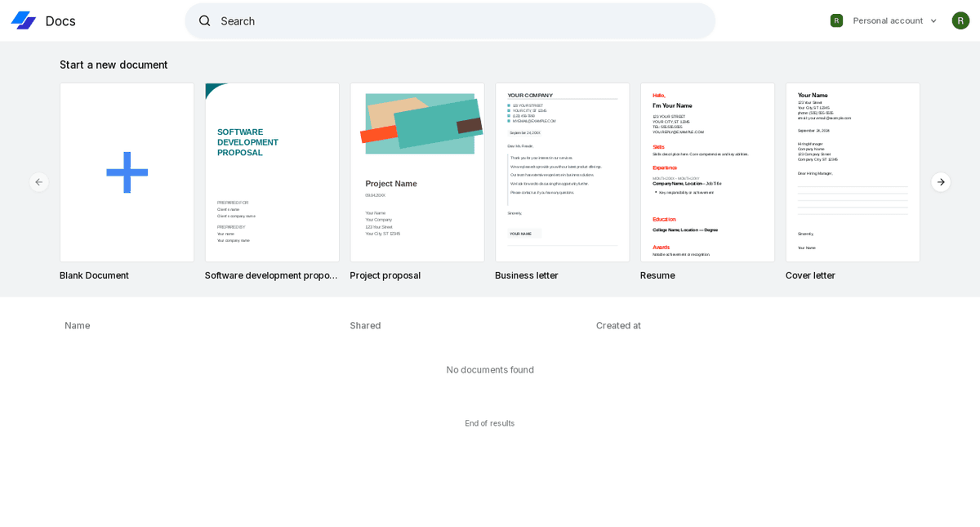Open the Software development proposal template

pyautogui.click(x=272, y=172)
